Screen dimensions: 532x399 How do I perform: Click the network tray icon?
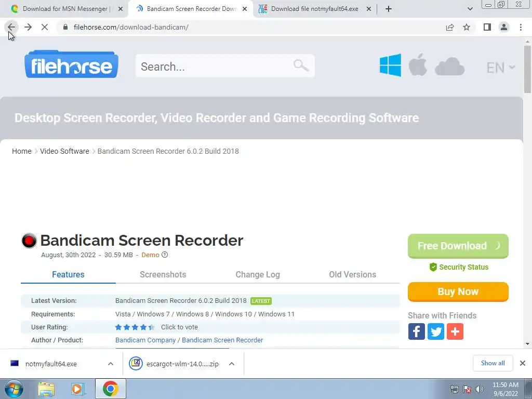(454, 389)
